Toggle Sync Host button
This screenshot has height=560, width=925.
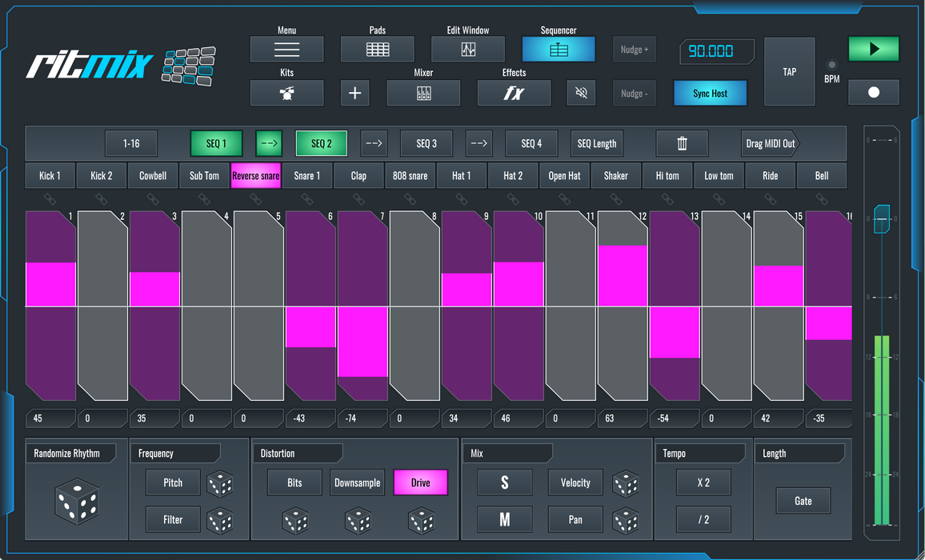coord(710,94)
